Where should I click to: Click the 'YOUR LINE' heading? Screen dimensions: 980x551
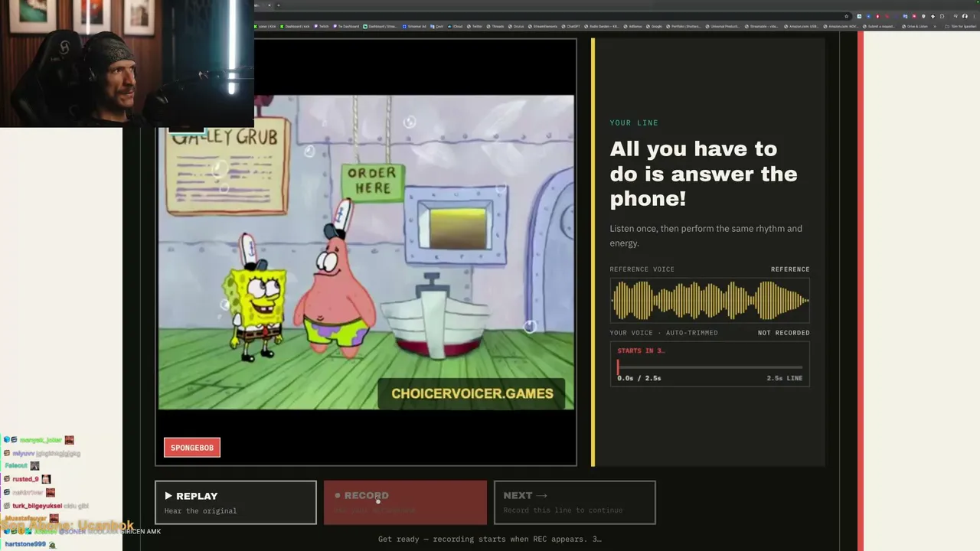(x=634, y=122)
